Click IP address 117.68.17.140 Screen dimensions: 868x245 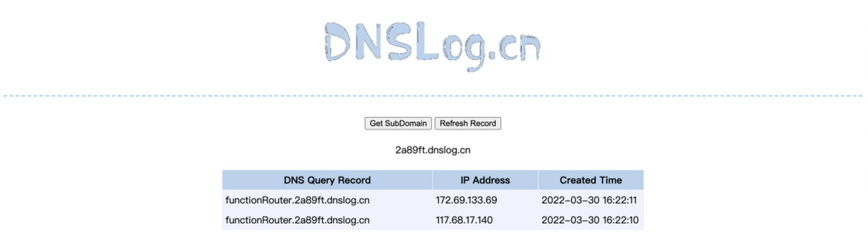(x=463, y=220)
